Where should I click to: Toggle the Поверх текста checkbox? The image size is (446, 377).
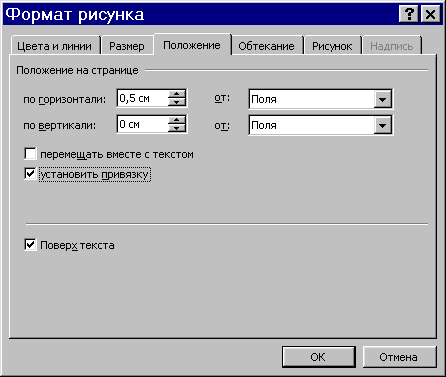coord(30,244)
